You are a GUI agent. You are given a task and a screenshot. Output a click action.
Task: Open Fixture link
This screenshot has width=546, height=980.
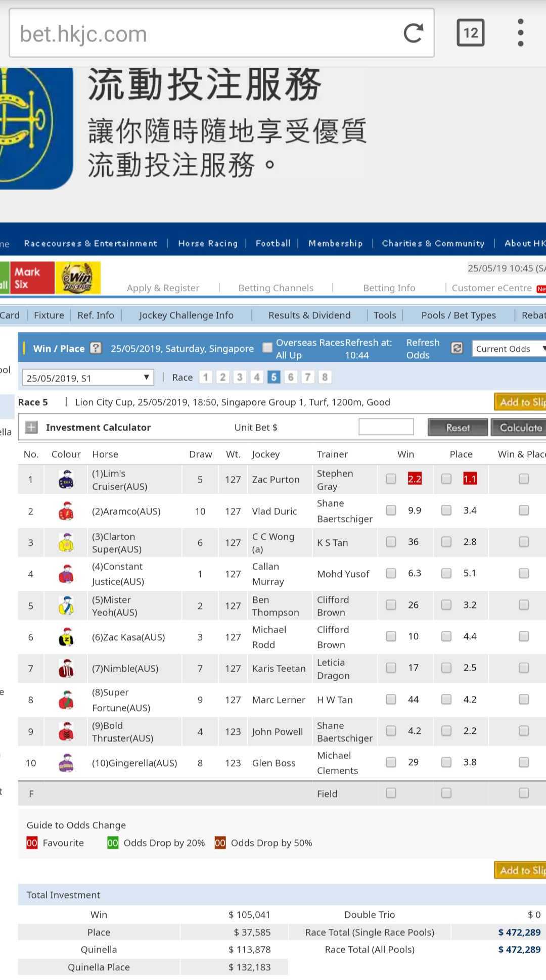[x=49, y=315]
